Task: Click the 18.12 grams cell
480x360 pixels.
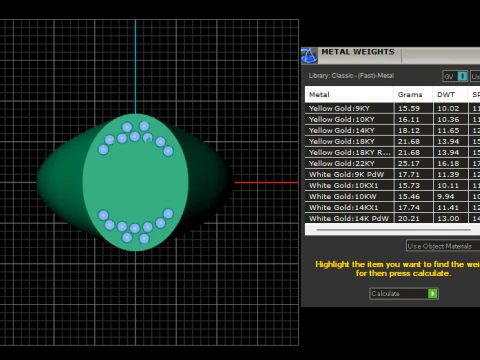Action: tap(413, 130)
